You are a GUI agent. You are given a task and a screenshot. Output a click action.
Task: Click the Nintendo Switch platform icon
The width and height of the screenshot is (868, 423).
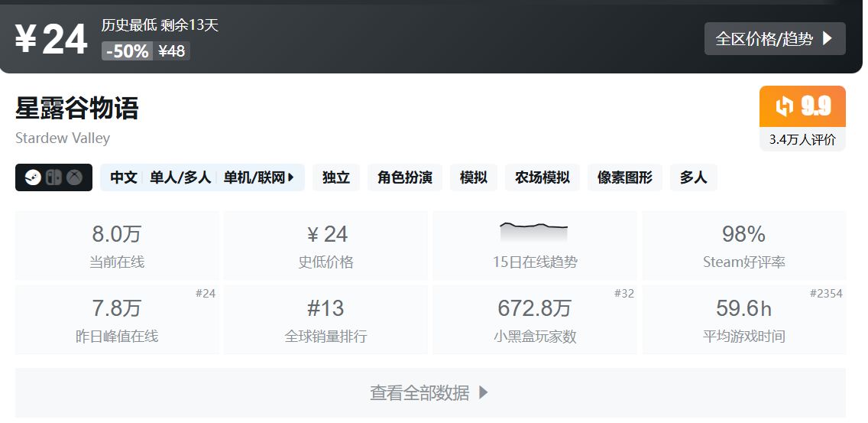click(53, 177)
